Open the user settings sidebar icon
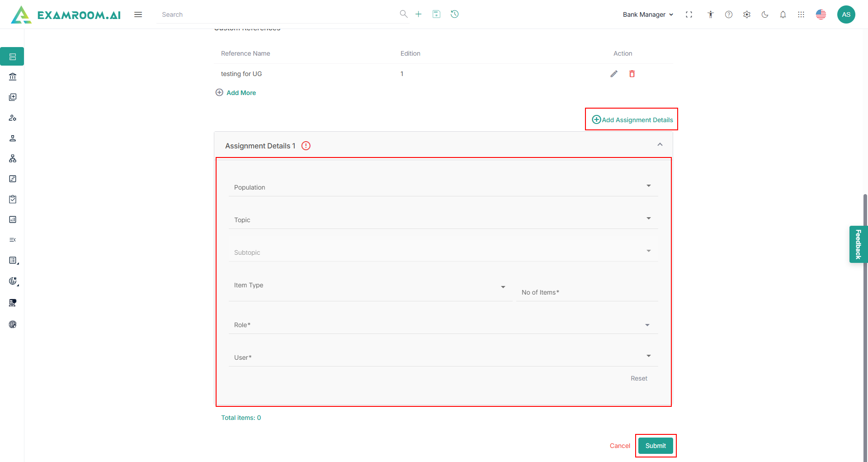868x462 pixels. point(13,118)
